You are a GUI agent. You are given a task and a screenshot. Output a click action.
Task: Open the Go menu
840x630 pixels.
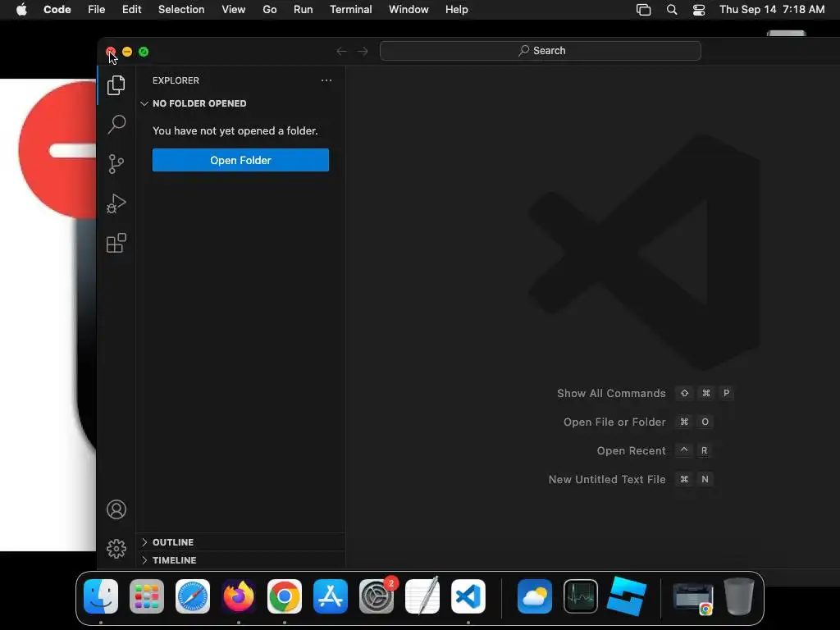tap(269, 10)
